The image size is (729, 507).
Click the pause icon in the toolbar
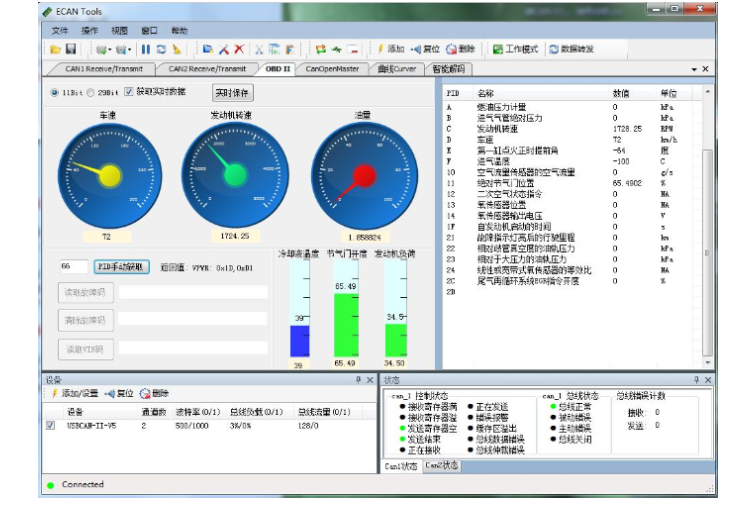[145, 49]
